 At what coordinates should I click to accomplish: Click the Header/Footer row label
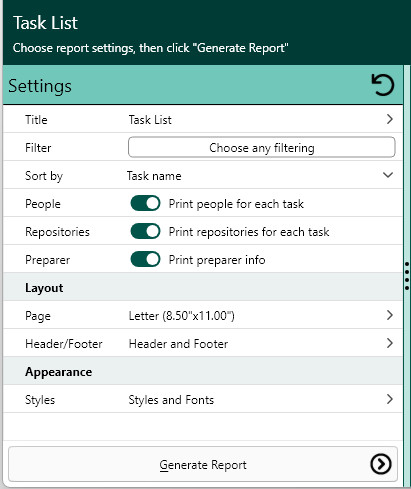point(64,344)
